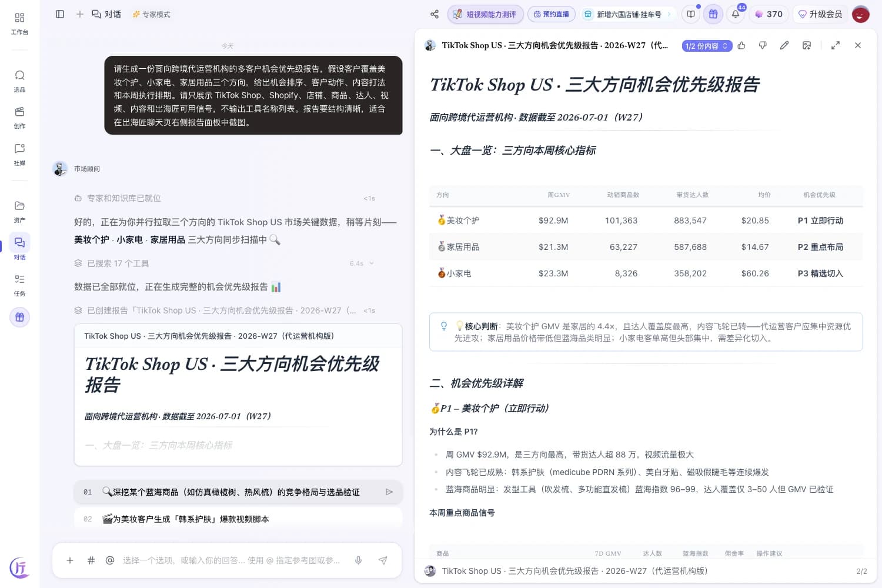
Task: Click the 短视频能力测评 button
Action: tap(485, 14)
